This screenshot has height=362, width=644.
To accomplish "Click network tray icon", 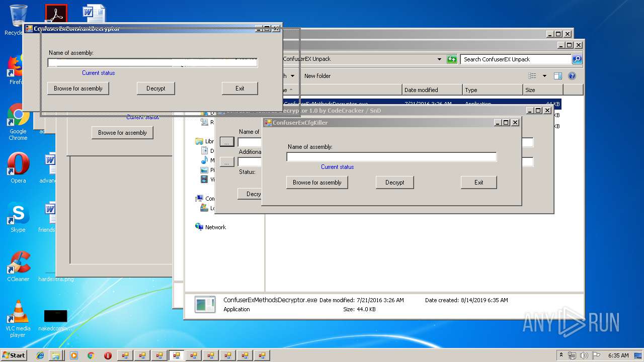I will point(573,355).
